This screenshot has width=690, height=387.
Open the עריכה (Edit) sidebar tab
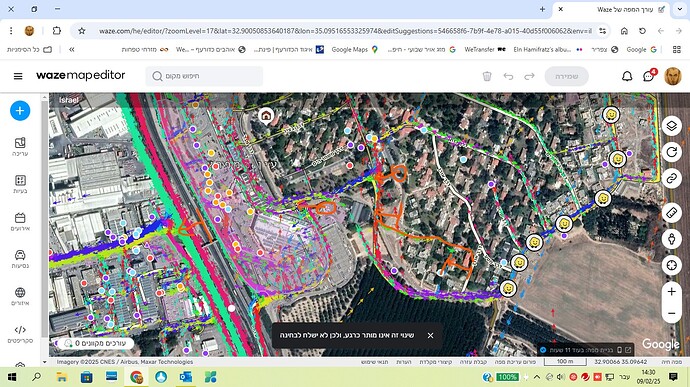tap(20, 147)
